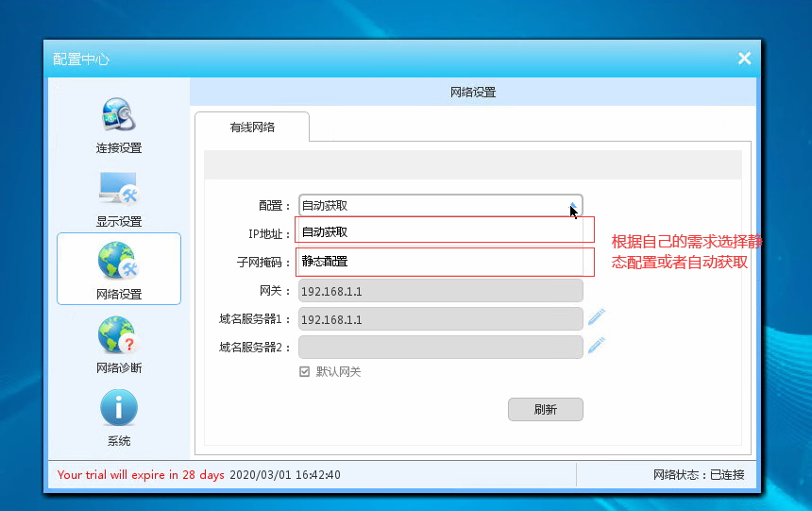The image size is (812, 511).
Task: Click the 网络设置 globe icon
Action: (118, 262)
